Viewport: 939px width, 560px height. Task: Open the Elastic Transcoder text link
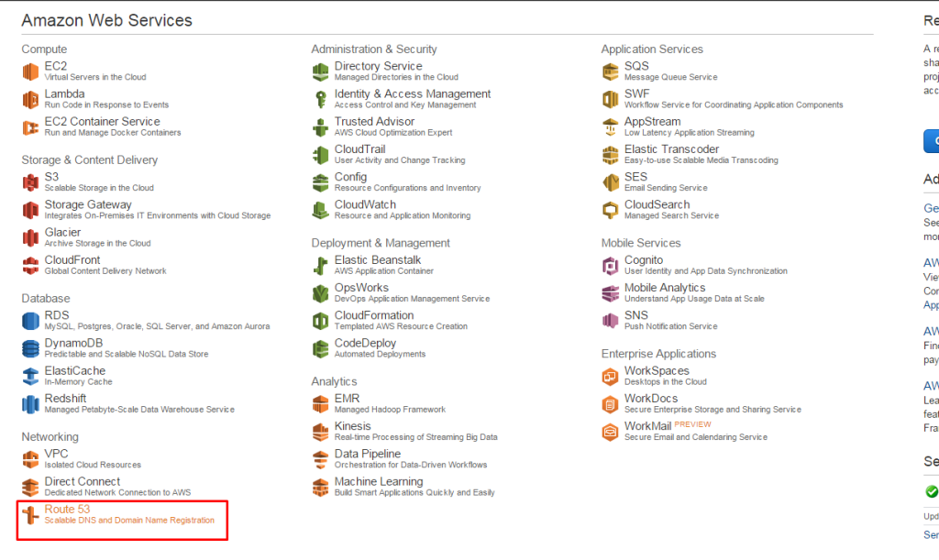[x=672, y=149]
